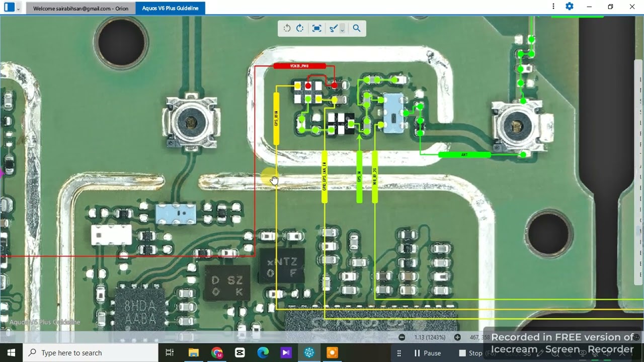
Task: Expand the panel layout dropdown arrow
Action: tap(19, 8)
